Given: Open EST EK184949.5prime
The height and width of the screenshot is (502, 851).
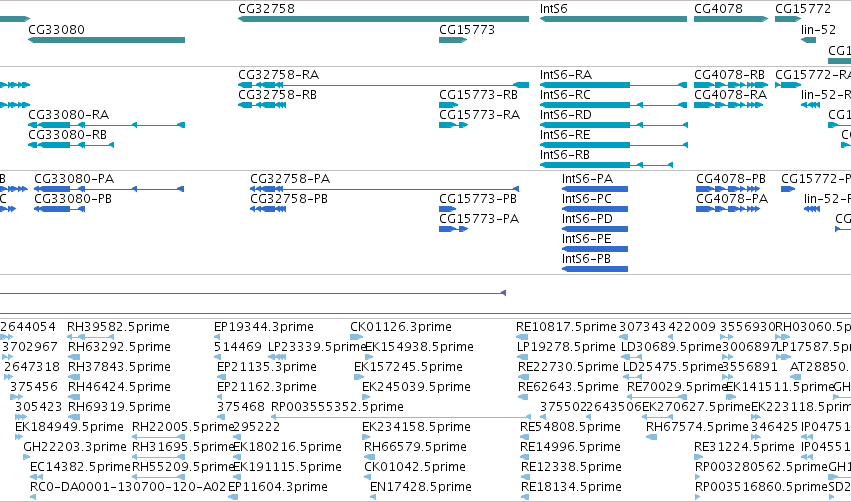Looking at the screenshot, I should click(69, 428).
